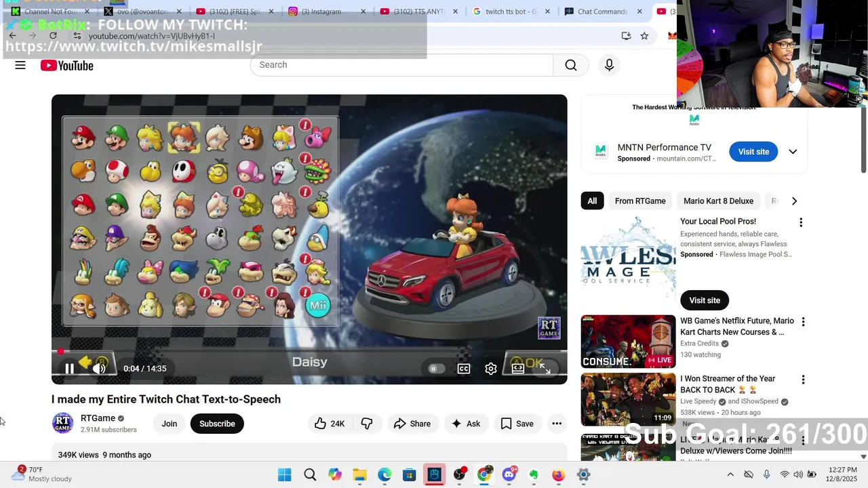868x488 pixels.
Task: Dislike the video with thumbs down
Action: click(x=367, y=424)
